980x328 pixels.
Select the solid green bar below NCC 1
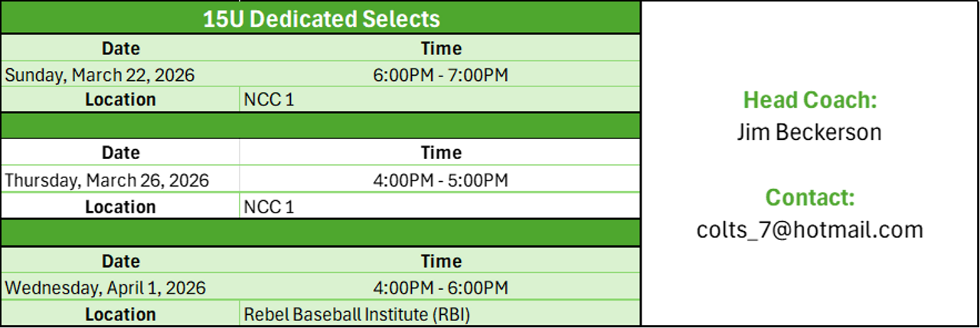click(320, 125)
